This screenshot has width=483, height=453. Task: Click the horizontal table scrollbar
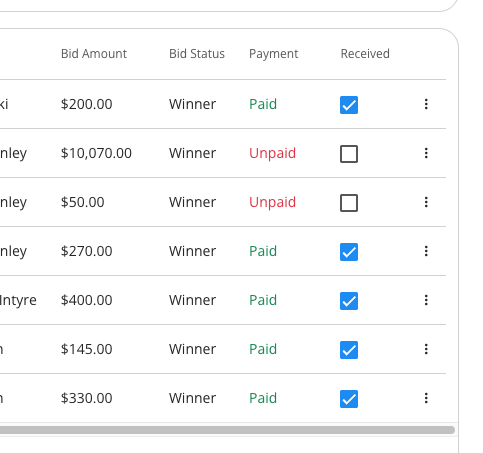tap(227, 430)
